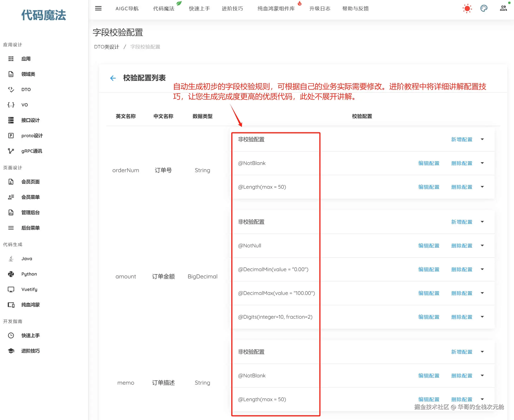Image resolution: width=514 pixels, height=420 pixels.
Task: Click the user account icon
Action: (503, 8)
